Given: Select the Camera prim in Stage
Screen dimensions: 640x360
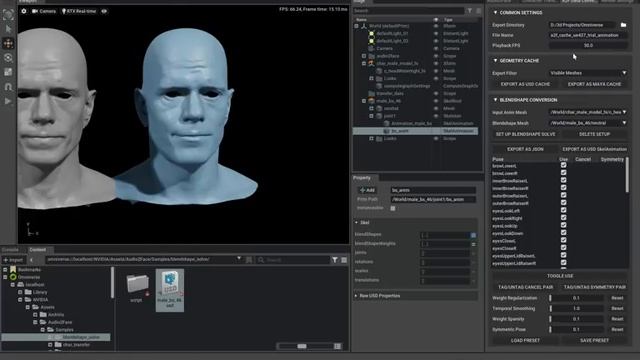Looking at the screenshot, I should [x=384, y=49].
